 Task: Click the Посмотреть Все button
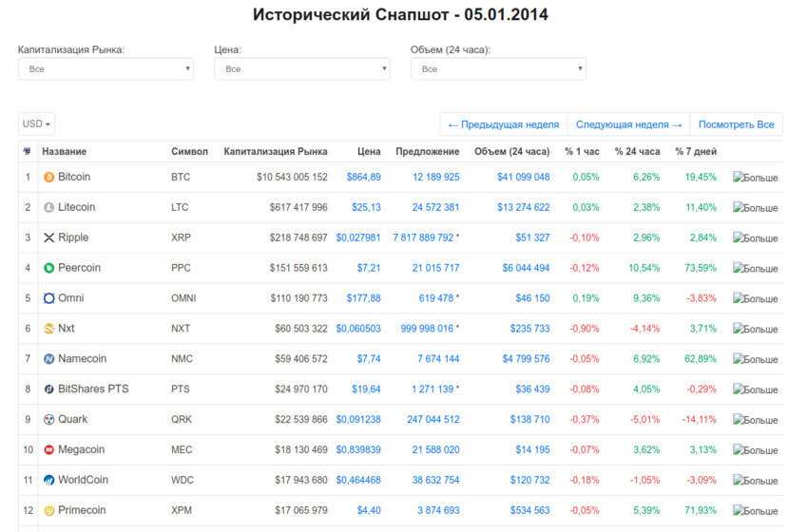pyautogui.click(x=737, y=124)
